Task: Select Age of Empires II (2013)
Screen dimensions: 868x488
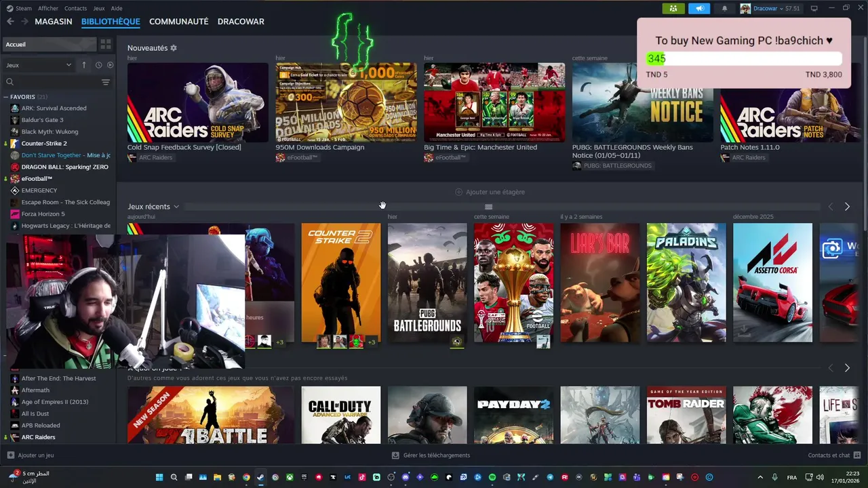Action: pos(54,402)
